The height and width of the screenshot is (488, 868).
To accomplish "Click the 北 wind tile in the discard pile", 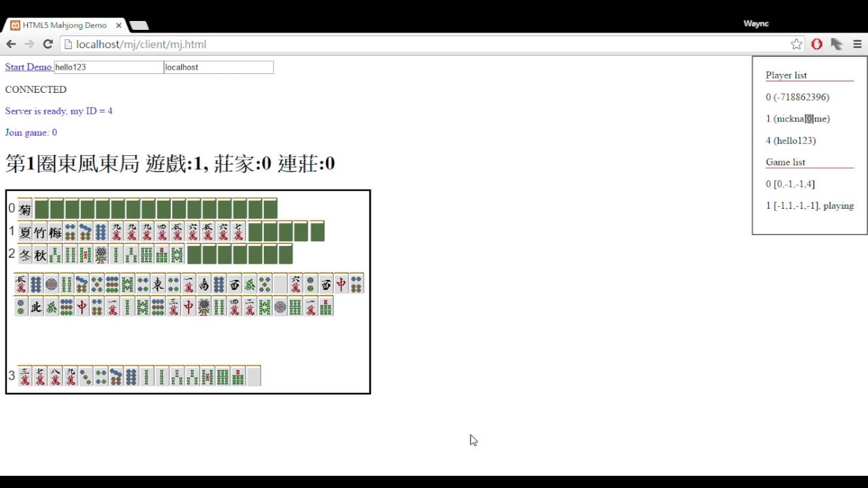I will point(36,306).
